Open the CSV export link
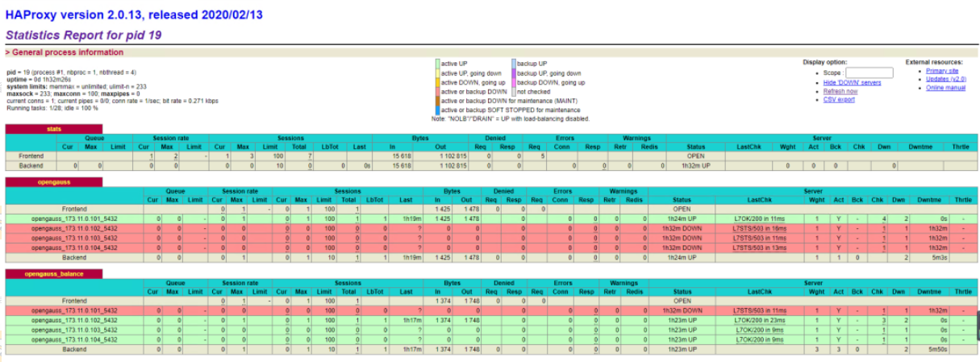The height and width of the screenshot is (362, 980). coord(839,99)
